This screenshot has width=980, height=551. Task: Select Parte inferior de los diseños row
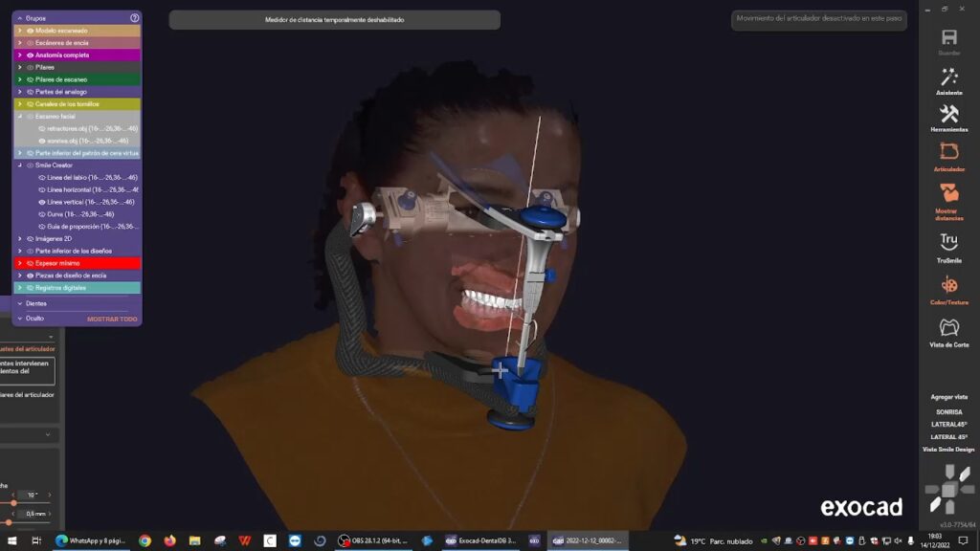click(x=77, y=252)
